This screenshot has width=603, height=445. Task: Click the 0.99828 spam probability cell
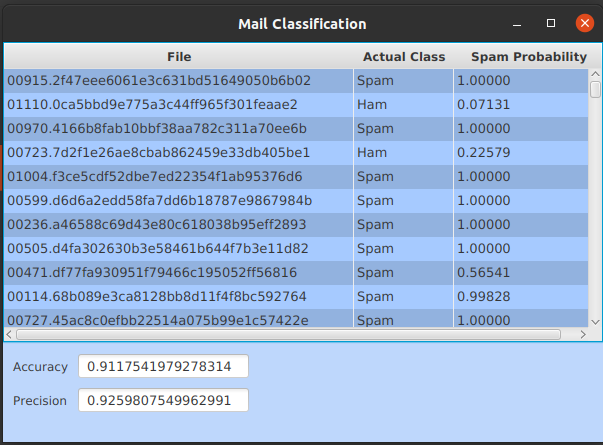[x=520, y=296]
